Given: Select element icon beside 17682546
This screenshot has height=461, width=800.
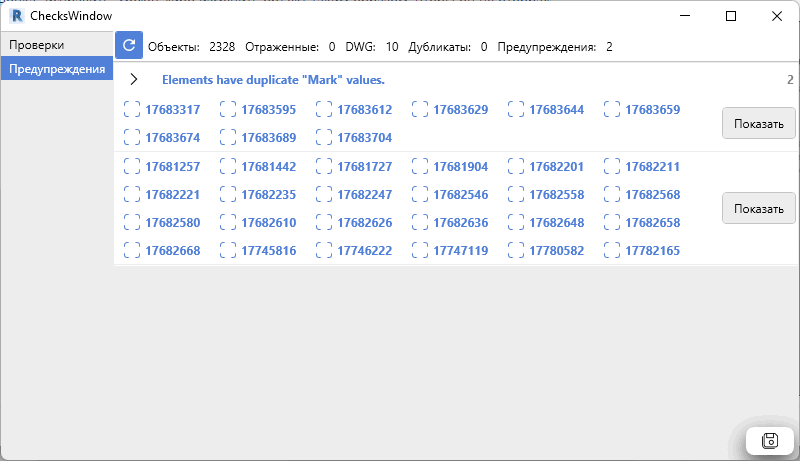Looking at the screenshot, I should coord(419,194).
